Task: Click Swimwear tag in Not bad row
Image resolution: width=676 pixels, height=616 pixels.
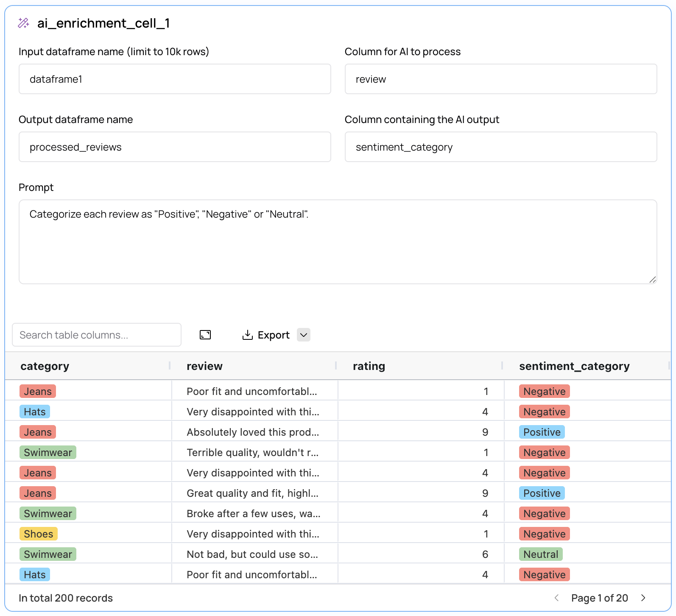Action: coord(48,554)
